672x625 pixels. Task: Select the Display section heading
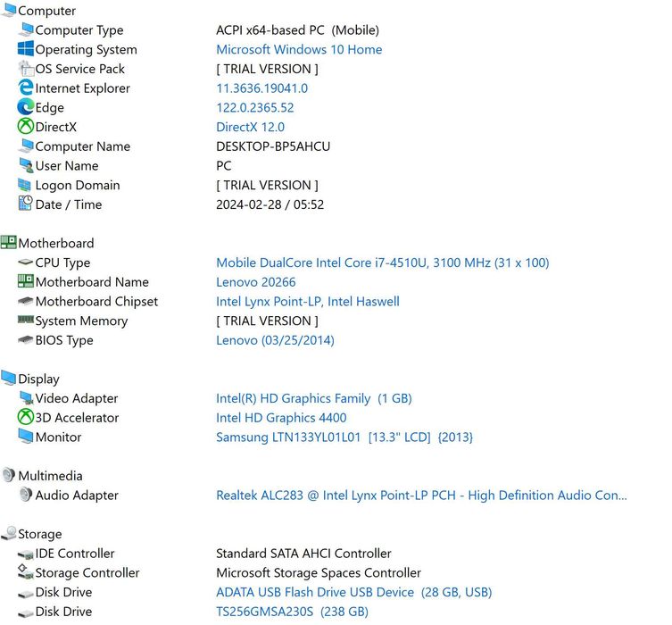[38, 379]
